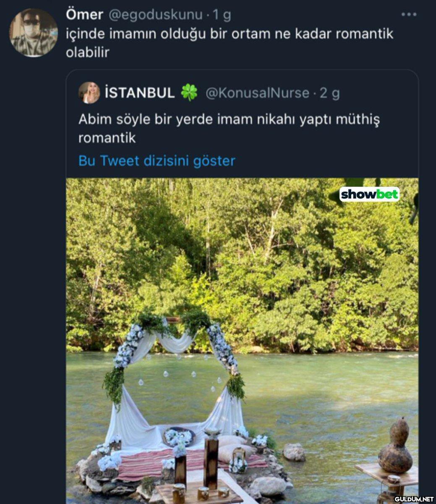Click the green clover emoji
436x504 pixels.
(x=189, y=93)
